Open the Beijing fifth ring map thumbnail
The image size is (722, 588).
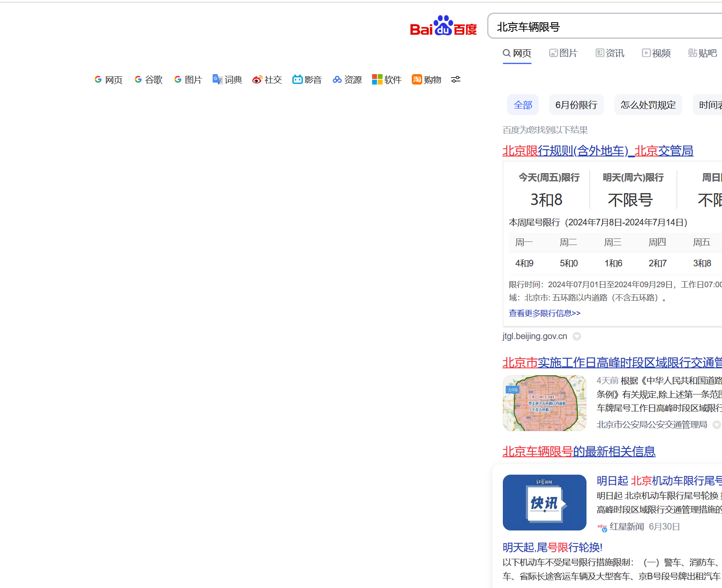544,403
